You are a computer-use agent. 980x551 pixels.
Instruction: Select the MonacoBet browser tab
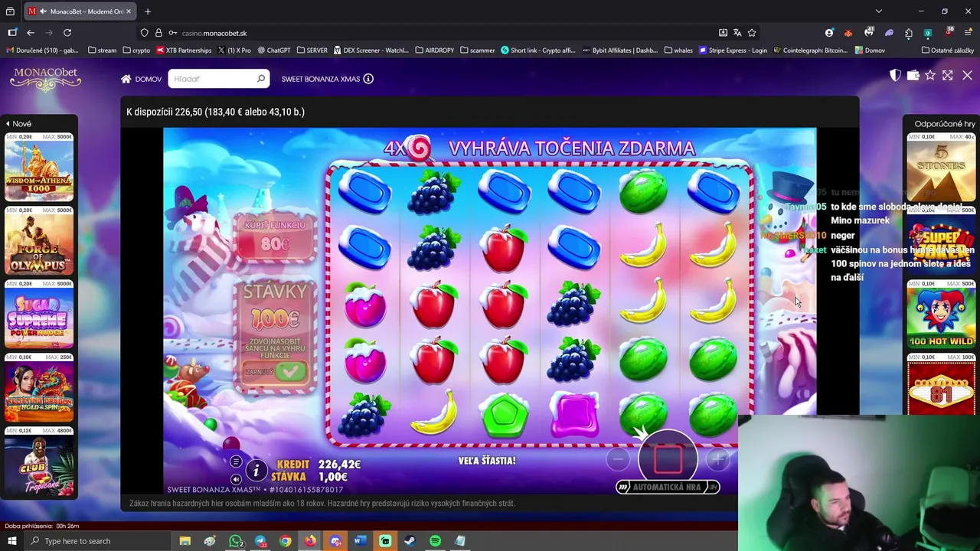[x=80, y=11]
